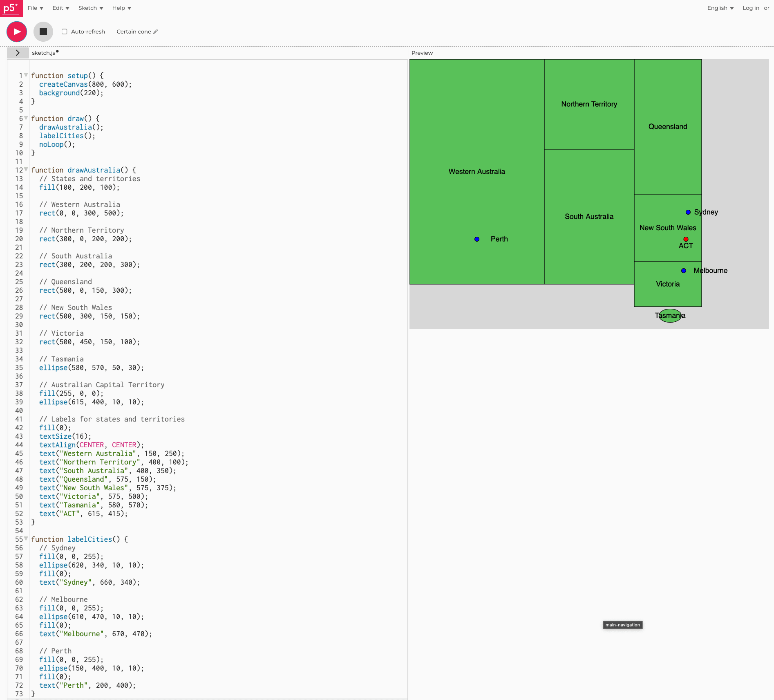Fold the drawAustralia function code block
This screenshot has height=700, width=774.
click(26, 170)
